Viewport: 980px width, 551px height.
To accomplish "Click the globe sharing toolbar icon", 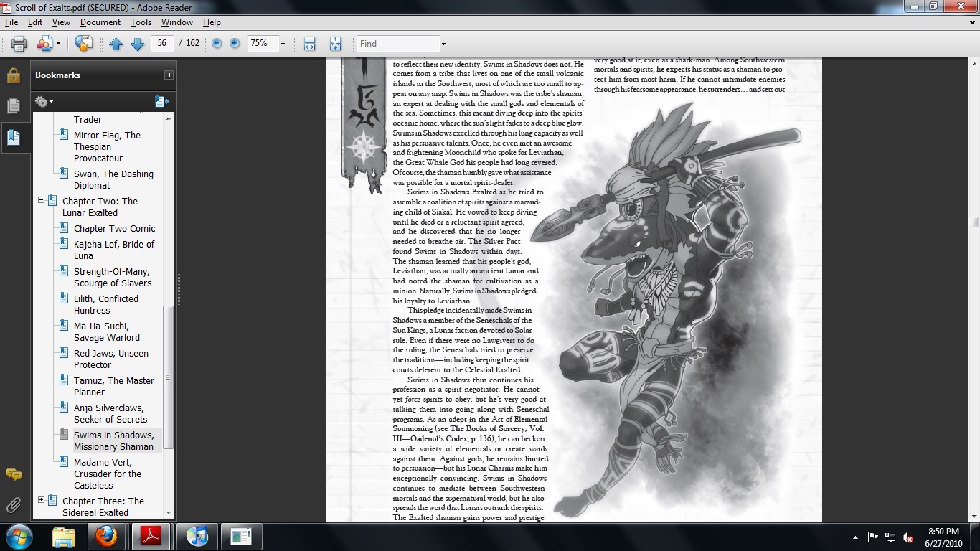I will coord(84,44).
